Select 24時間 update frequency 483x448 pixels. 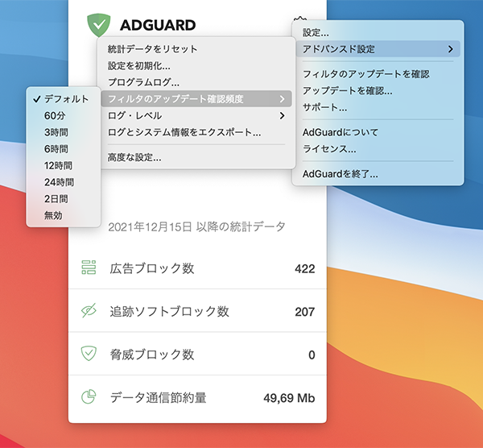coord(64,182)
